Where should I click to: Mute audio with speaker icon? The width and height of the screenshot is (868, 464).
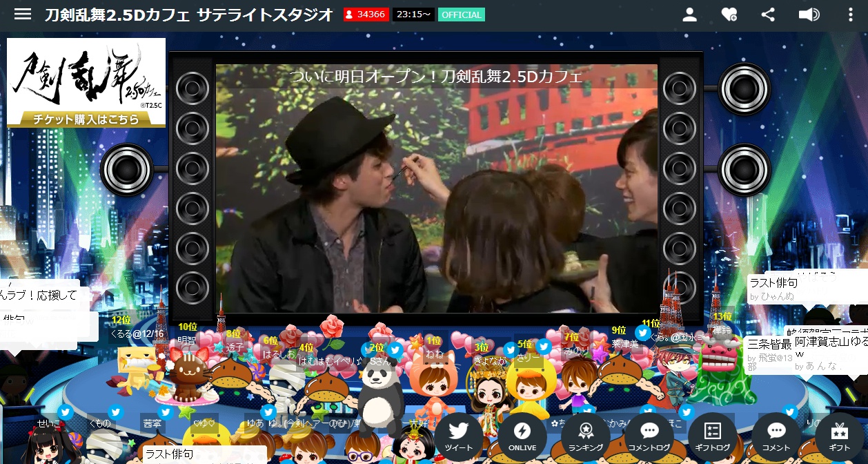click(809, 14)
